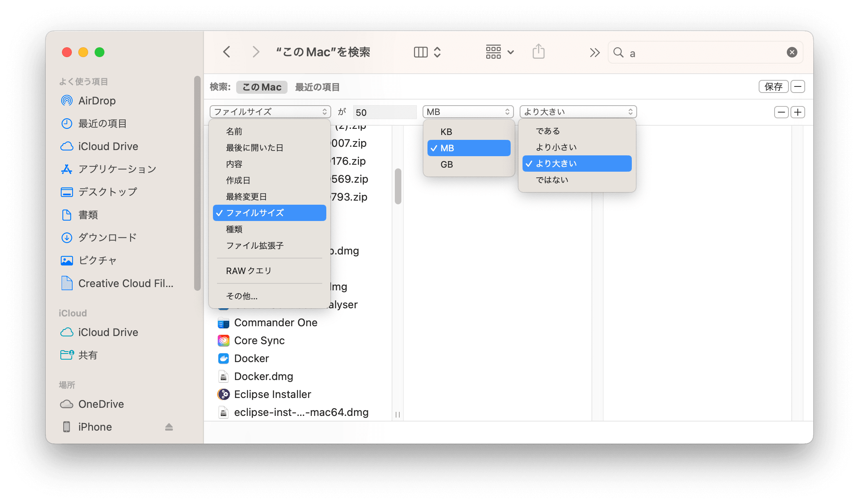Switch view using the column view icon
859x504 pixels.
[x=421, y=52]
